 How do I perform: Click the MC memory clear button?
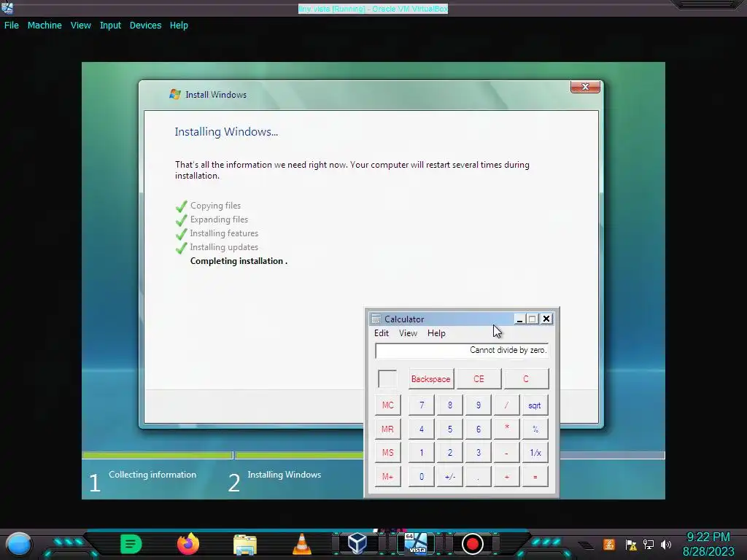click(388, 405)
